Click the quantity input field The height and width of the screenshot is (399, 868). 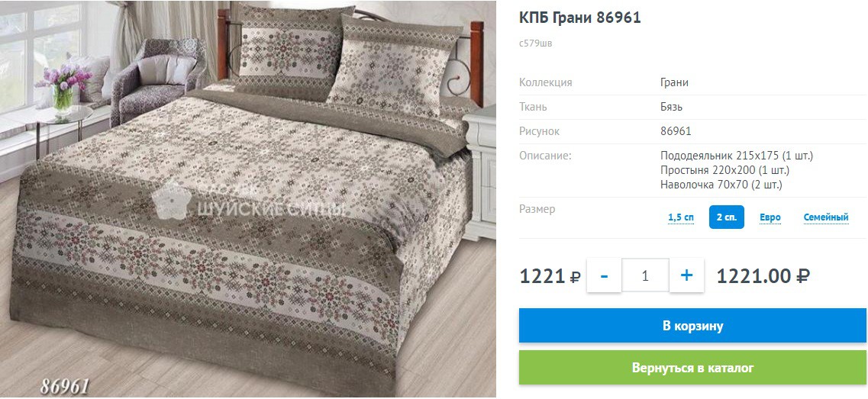click(645, 275)
